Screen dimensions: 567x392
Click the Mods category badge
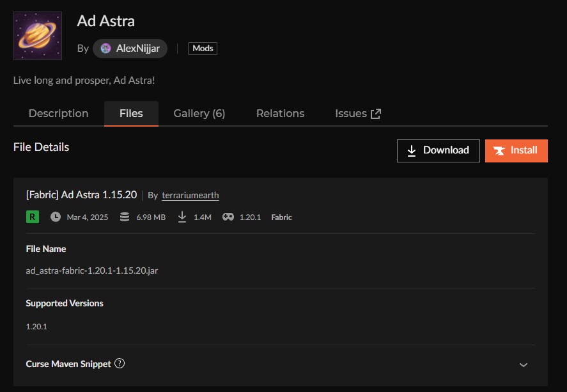click(202, 48)
